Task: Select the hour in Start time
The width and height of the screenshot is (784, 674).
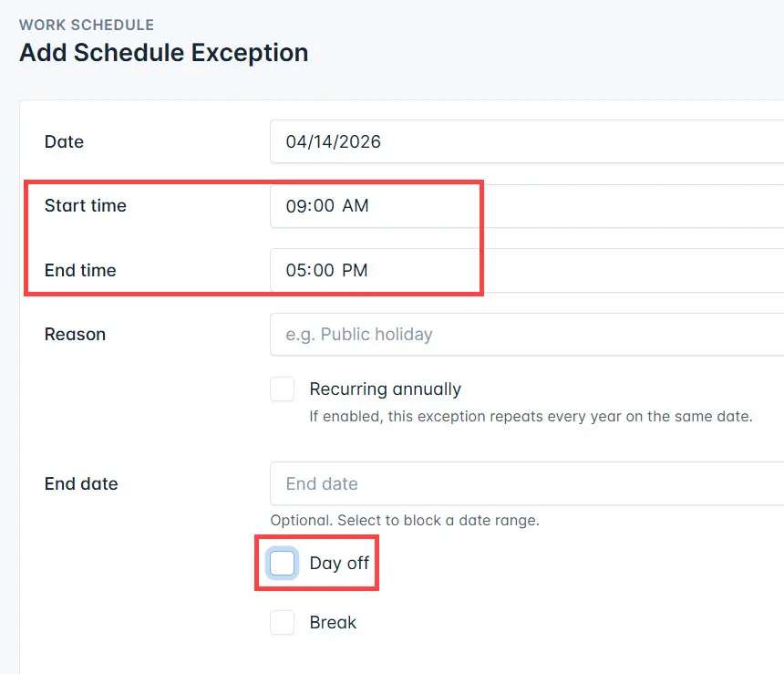Action: click(x=295, y=206)
